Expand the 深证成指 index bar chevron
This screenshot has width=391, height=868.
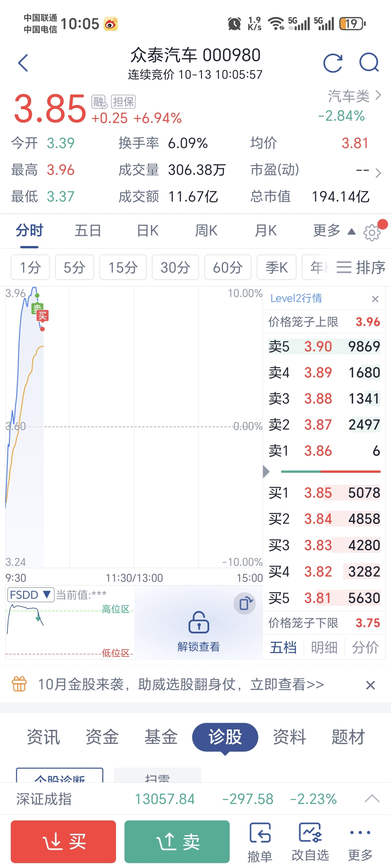(372, 799)
